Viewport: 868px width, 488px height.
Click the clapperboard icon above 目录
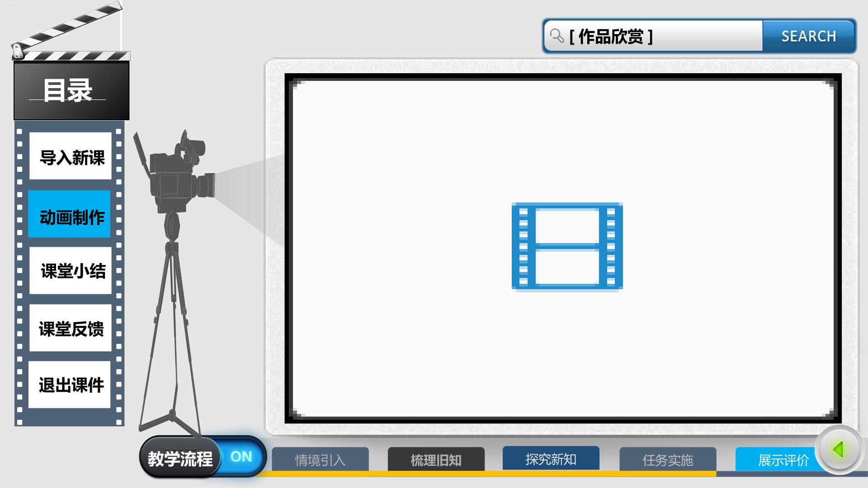(70, 31)
